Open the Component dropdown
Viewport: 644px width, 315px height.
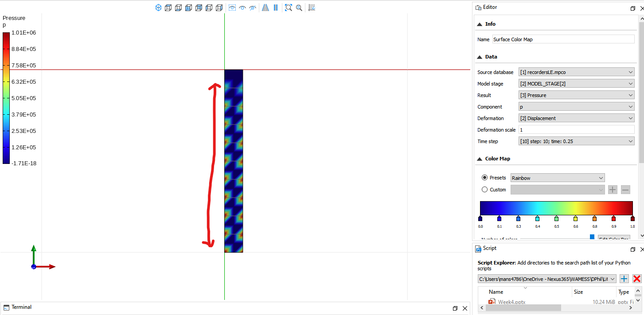(x=577, y=107)
